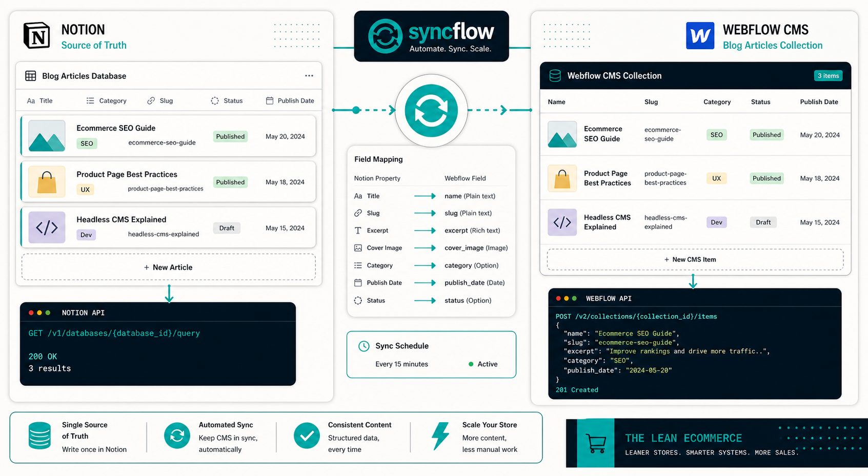Click the Single Source of Truth database icon

coord(39,436)
